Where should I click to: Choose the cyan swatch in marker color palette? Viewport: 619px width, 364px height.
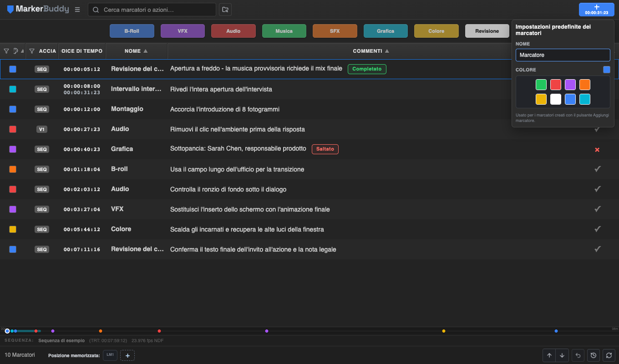pyautogui.click(x=585, y=99)
